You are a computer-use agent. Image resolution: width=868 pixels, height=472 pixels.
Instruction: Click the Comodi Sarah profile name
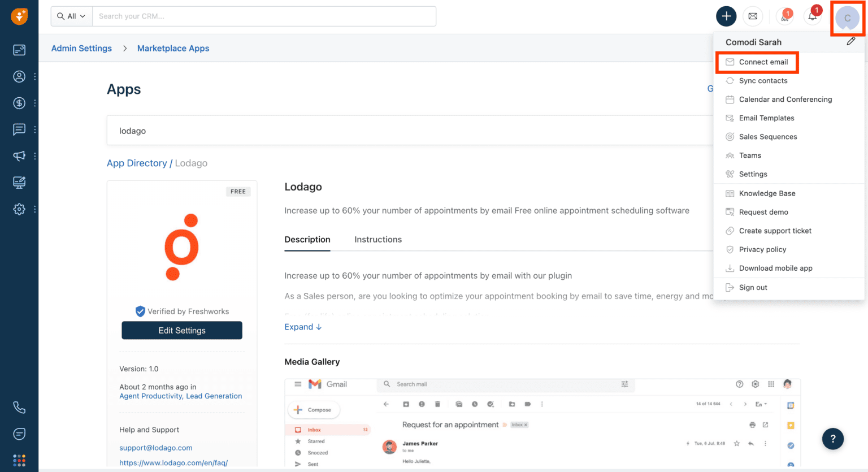[x=753, y=42]
